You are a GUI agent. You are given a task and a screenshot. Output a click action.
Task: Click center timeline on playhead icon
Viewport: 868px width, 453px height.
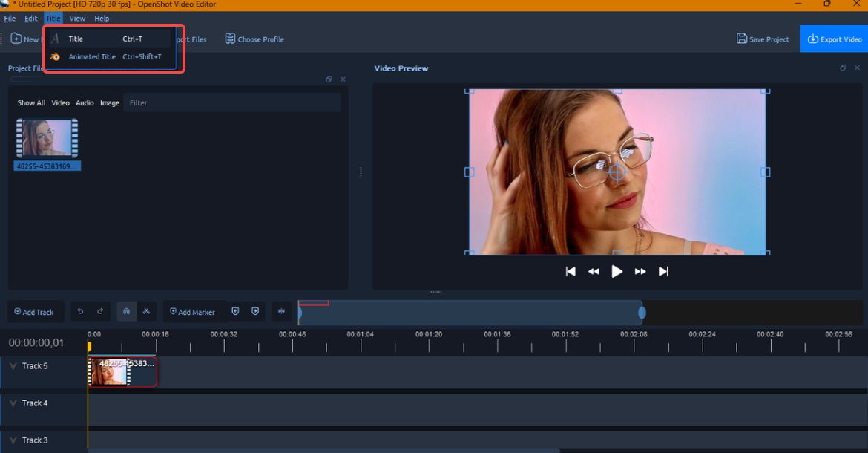[x=281, y=311]
